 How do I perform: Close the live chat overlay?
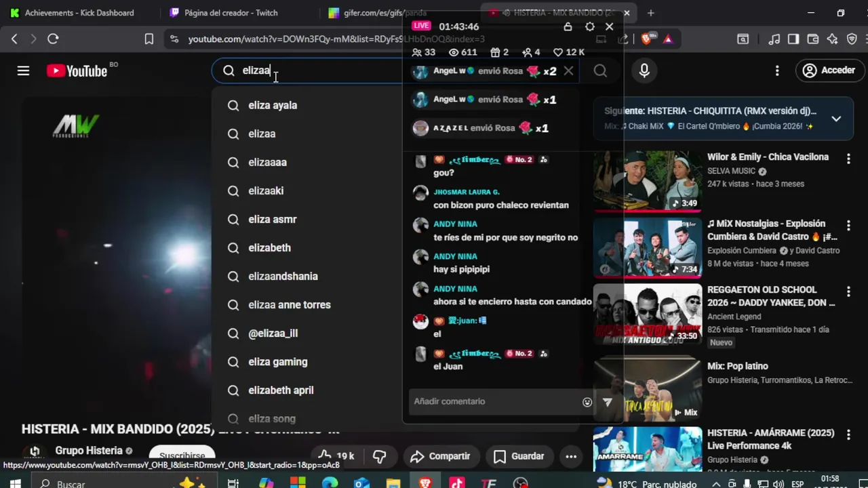pos(610,26)
